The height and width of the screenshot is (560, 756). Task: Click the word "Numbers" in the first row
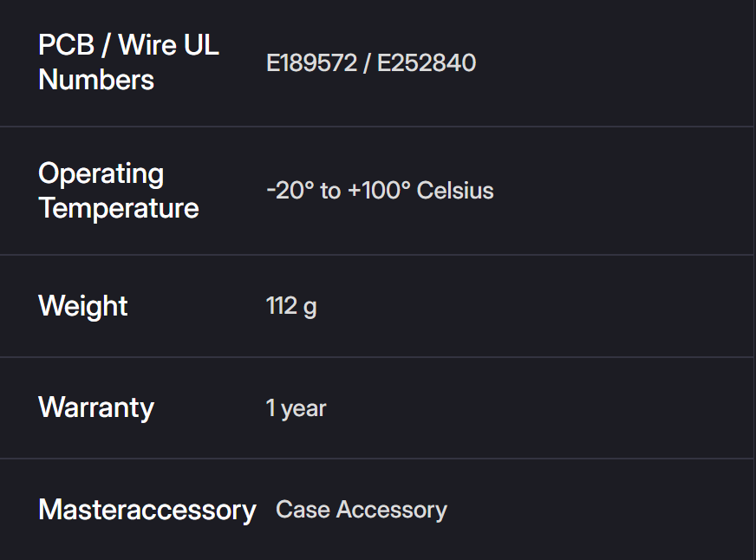coord(96,80)
